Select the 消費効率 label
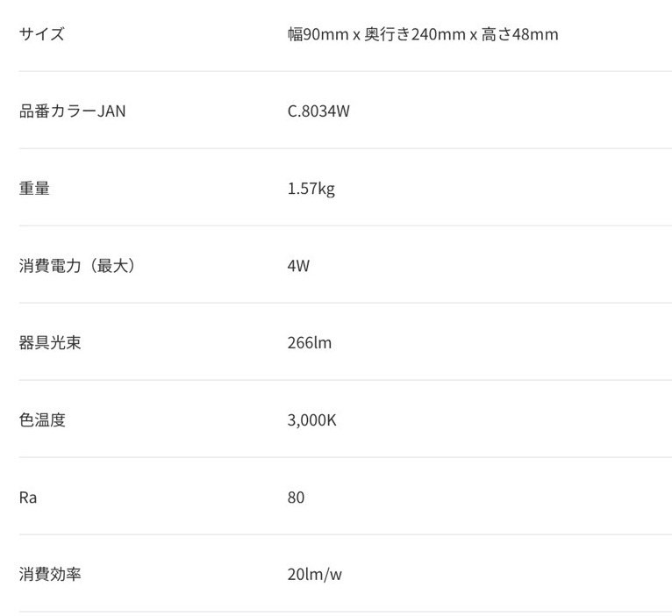The width and height of the screenshot is (672, 616). coord(50,574)
